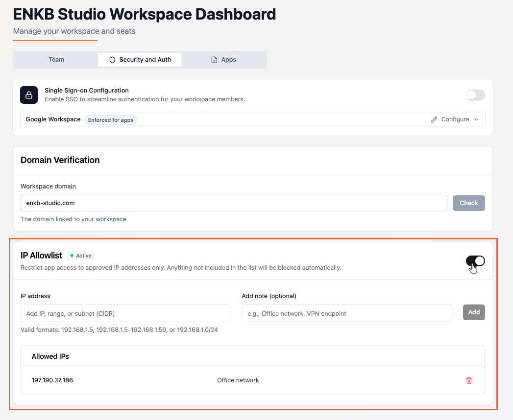Click Add to save a new allowed IP
Image resolution: width=513 pixels, height=420 pixels.
[x=473, y=312]
